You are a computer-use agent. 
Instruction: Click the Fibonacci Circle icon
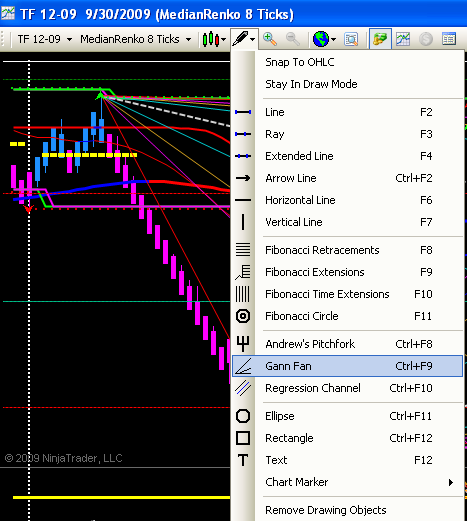pyautogui.click(x=243, y=316)
